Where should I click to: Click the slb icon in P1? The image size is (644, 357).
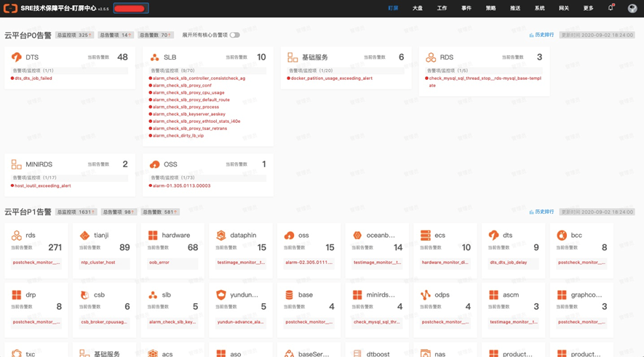pyautogui.click(x=153, y=295)
